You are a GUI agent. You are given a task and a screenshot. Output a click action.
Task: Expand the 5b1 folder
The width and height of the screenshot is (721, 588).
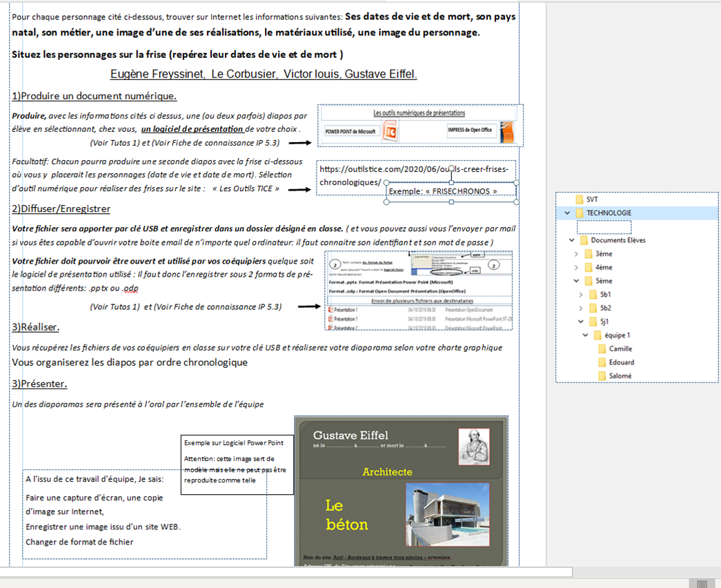click(581, 295)
